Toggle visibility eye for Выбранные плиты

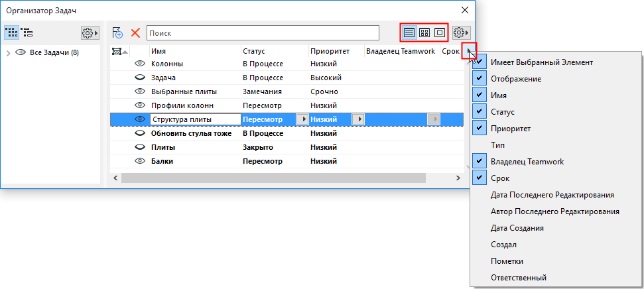141,91
